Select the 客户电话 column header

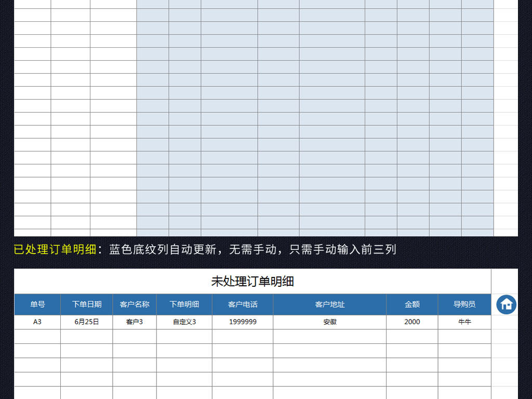tap(243, 304)
